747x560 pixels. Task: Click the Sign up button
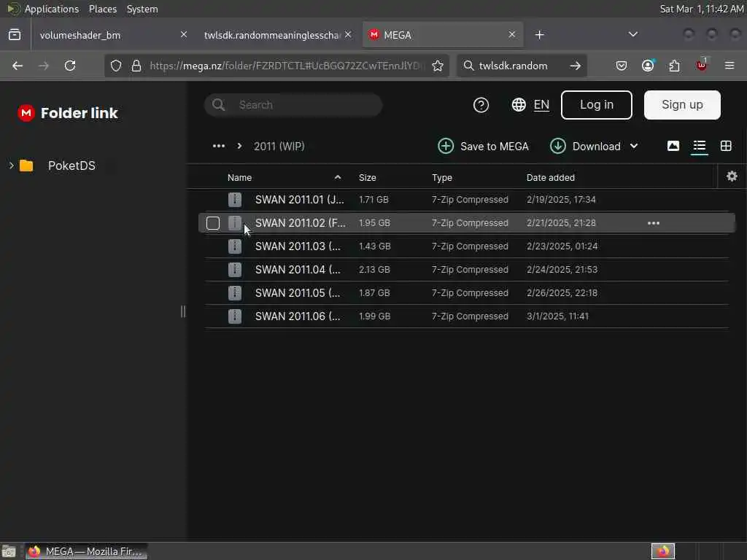682,105
